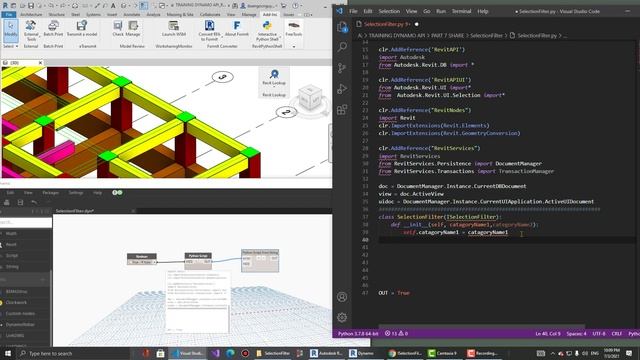Open the VS Code Terminal menu
Viewport: 640px width, 360px height.
[x=461, y=11]
